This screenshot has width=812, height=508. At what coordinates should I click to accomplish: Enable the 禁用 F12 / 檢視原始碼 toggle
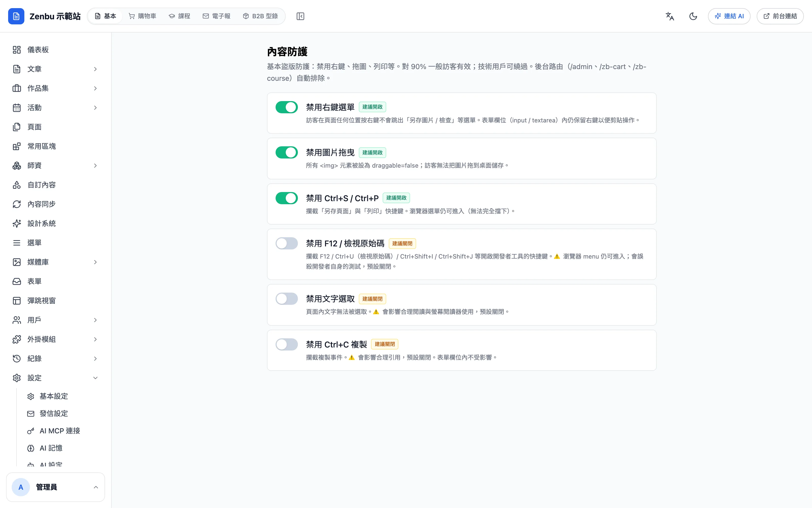point(286,243)
